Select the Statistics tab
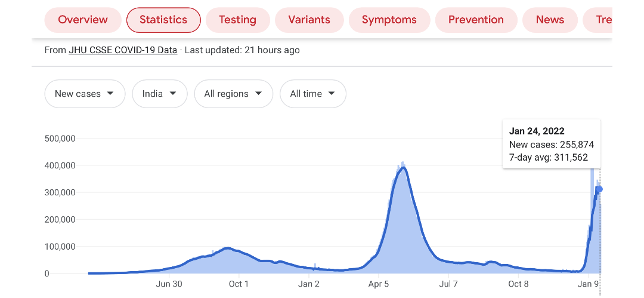The height and width of the screenshot is (298, 644). [163, 20]
